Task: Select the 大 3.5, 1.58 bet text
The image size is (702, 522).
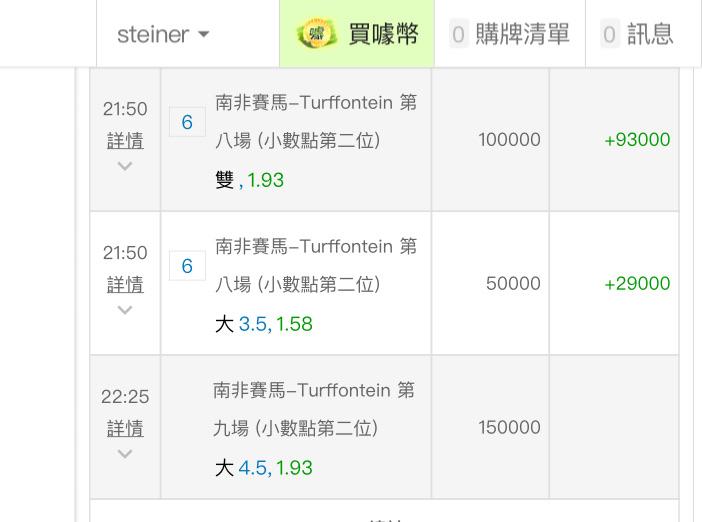Action: tap(264, 324)
